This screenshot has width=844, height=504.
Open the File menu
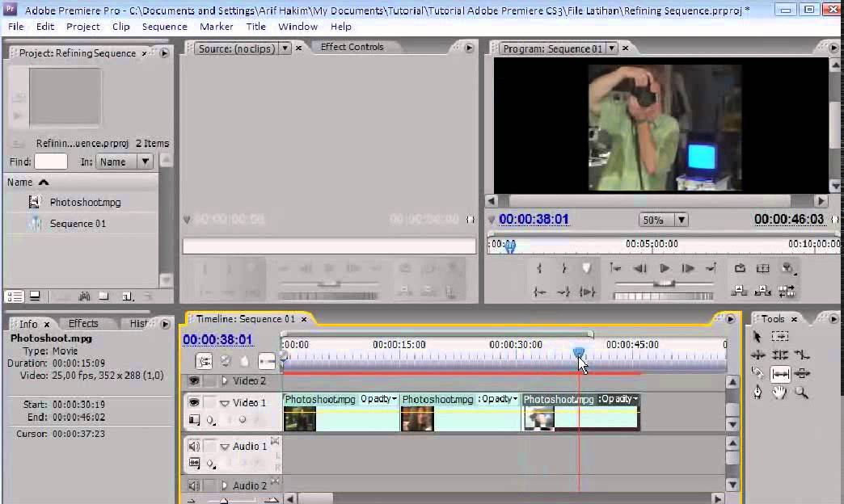click(x=15, y=27)
